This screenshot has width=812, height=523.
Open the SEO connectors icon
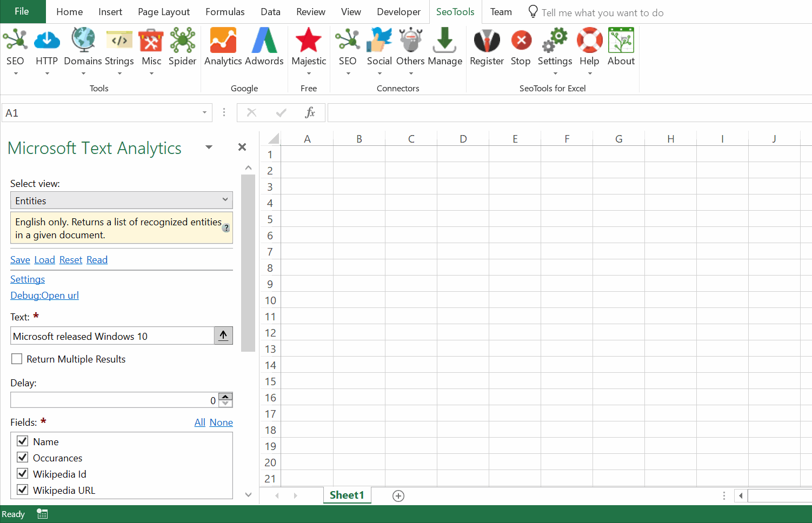(x=348, y=40)
